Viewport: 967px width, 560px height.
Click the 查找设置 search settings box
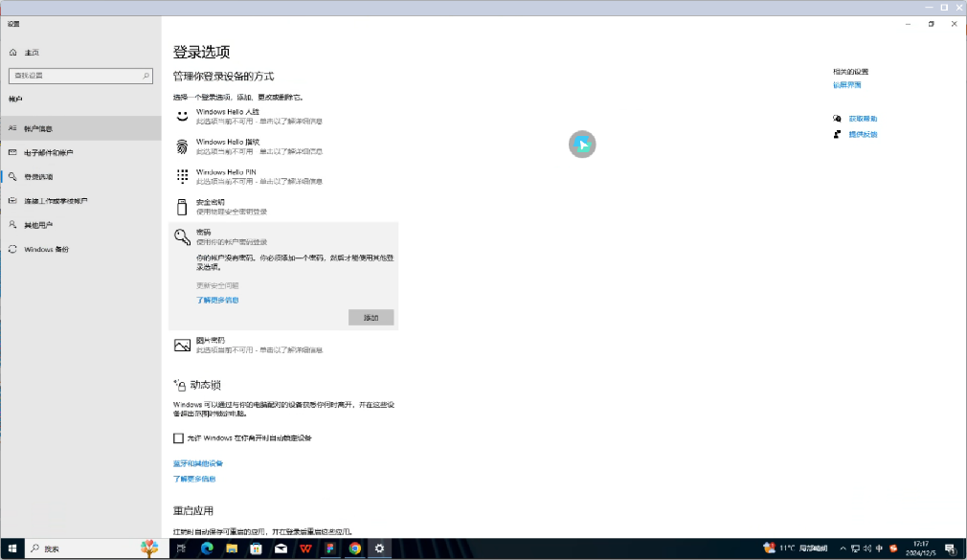(80, 76)
